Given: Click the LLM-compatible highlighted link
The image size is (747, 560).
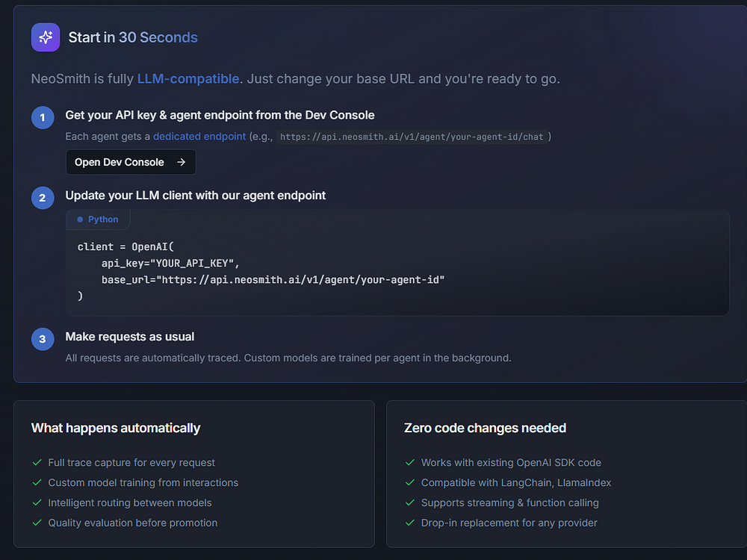Looking at the screenshot, I should pyautogui.click(x=188, y=78).
